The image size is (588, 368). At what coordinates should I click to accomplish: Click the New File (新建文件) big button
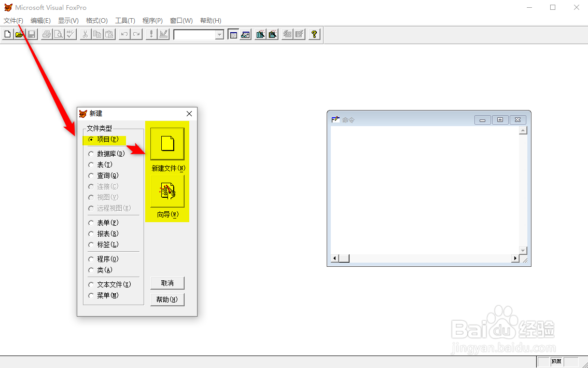pos(167,144)
